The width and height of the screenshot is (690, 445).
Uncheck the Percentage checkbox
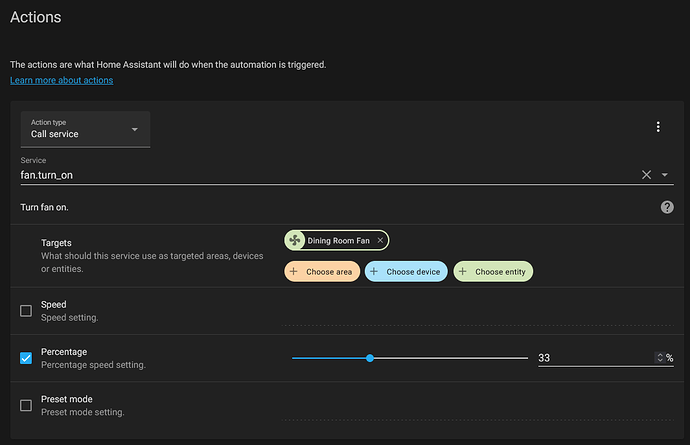[x=26, y=358]
